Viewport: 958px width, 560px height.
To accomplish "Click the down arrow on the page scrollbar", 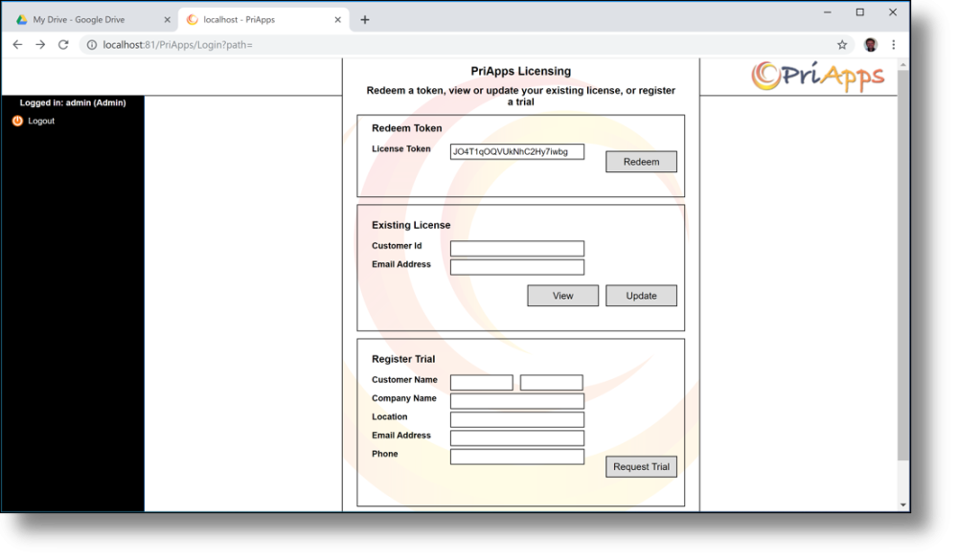I will click(901, 504).
